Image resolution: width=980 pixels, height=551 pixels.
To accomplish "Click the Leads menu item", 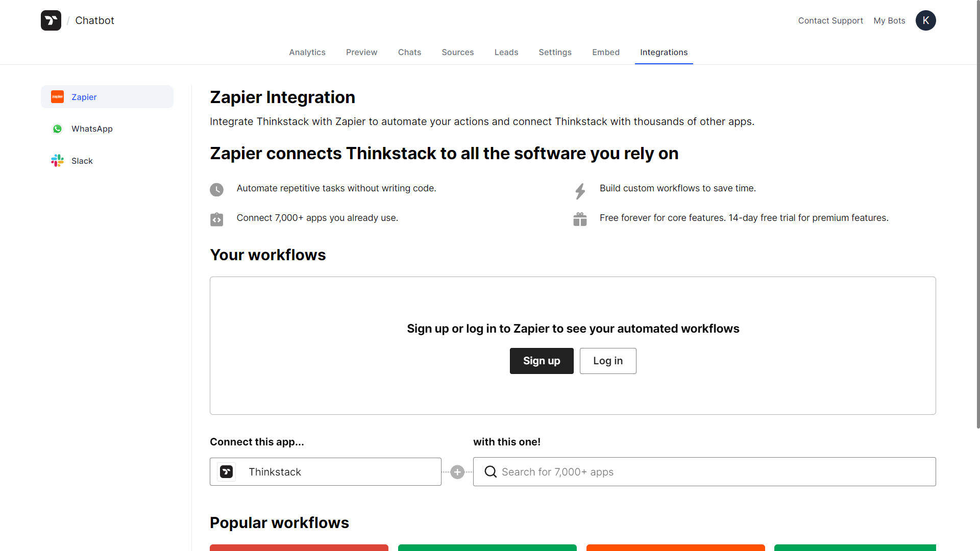I will pyautogui.click(x=506, y=52).
